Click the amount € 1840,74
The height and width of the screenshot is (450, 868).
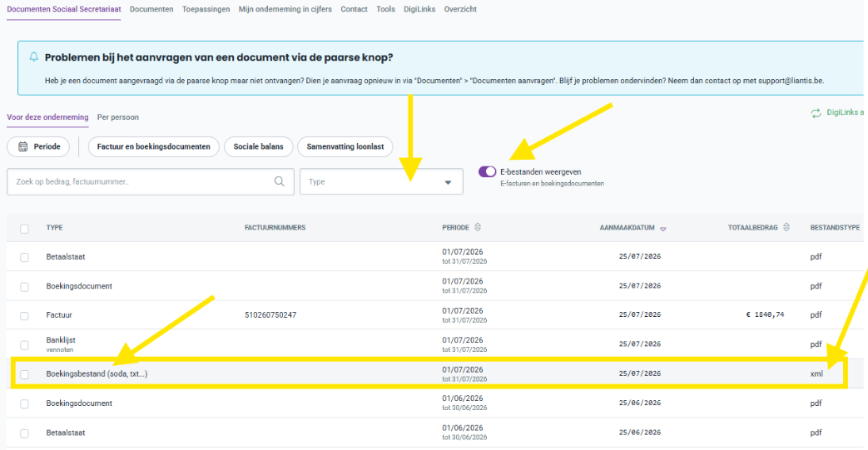[x=765, y=314]
